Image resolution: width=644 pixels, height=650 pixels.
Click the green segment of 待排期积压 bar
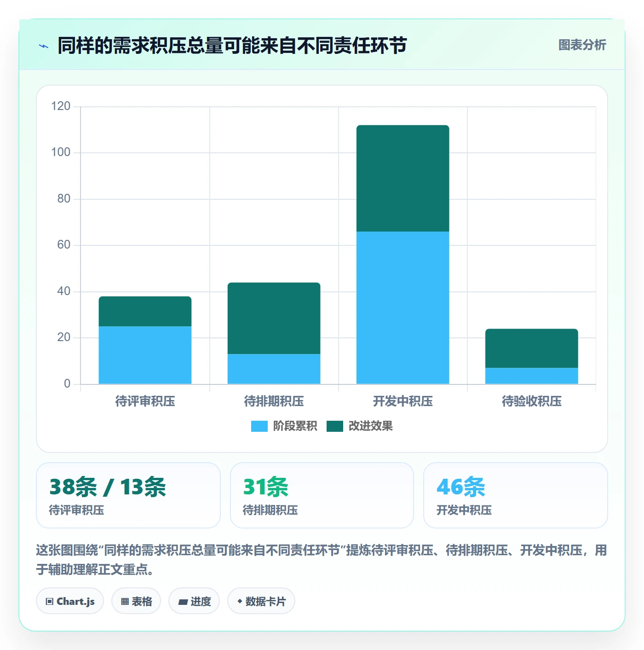[x=274, y=318]
